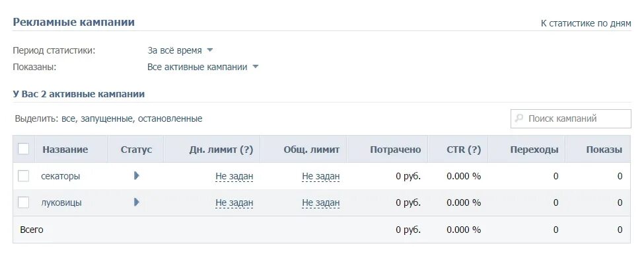Image resolution: width=644 pixels, height=264 pixels.
Task: Sort by the 'Потрачено' column header
Action: click(395, 150)
